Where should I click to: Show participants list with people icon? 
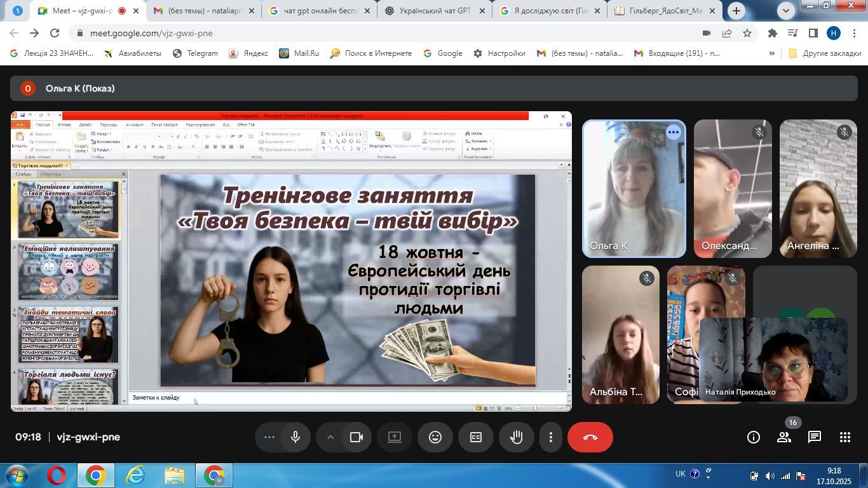[x=784, y=437]
